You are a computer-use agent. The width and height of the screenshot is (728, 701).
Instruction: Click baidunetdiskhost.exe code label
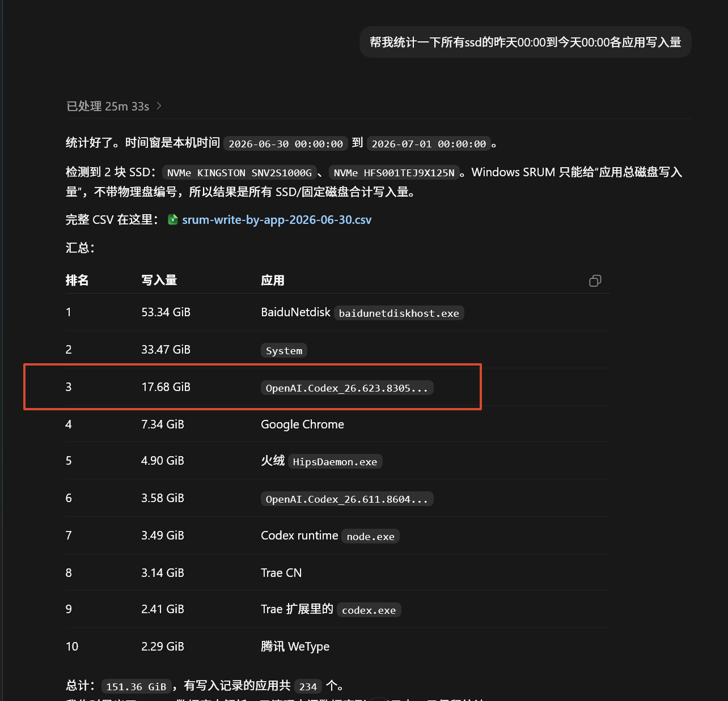[x=399, y=313]
